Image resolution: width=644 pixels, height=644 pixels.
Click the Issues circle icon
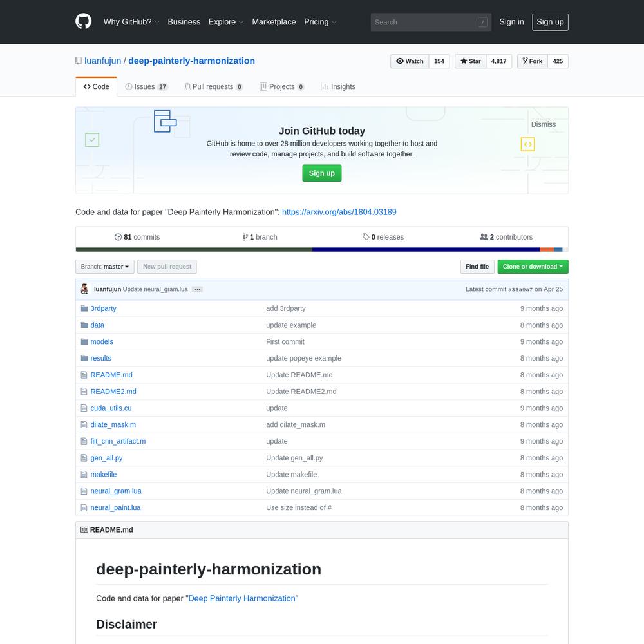129,87
